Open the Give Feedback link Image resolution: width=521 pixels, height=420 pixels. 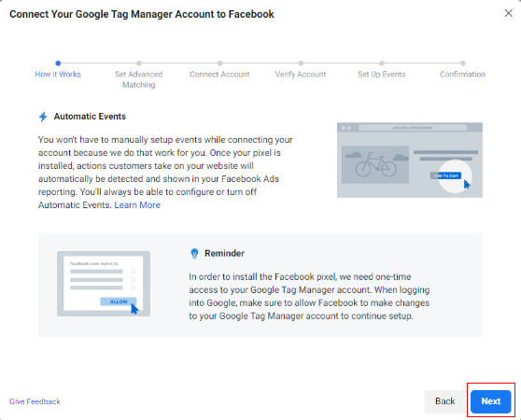(35, 401)
